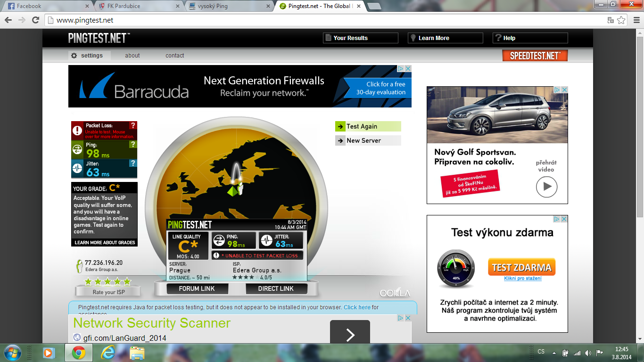
Task: Play the Golf Sportsvan video
Action: click(546, 187)
